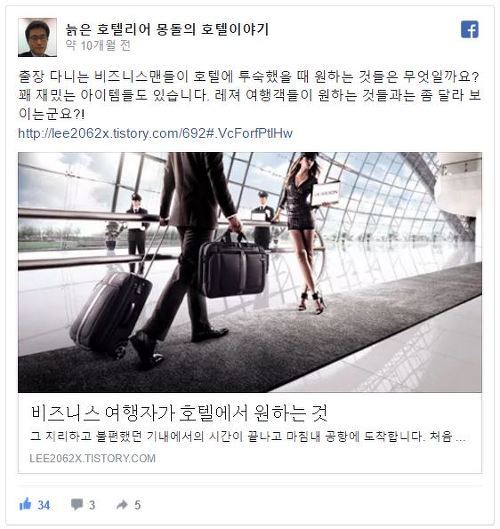Click the like count 34
The width and height of the screenshot is (500, 529).
click(x=44, y=505)
